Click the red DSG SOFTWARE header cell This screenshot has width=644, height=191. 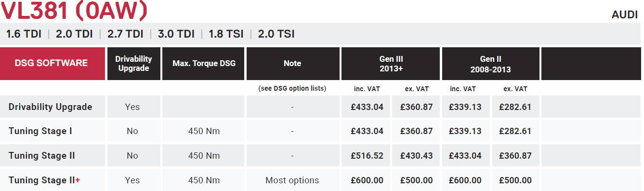point(53,63)
